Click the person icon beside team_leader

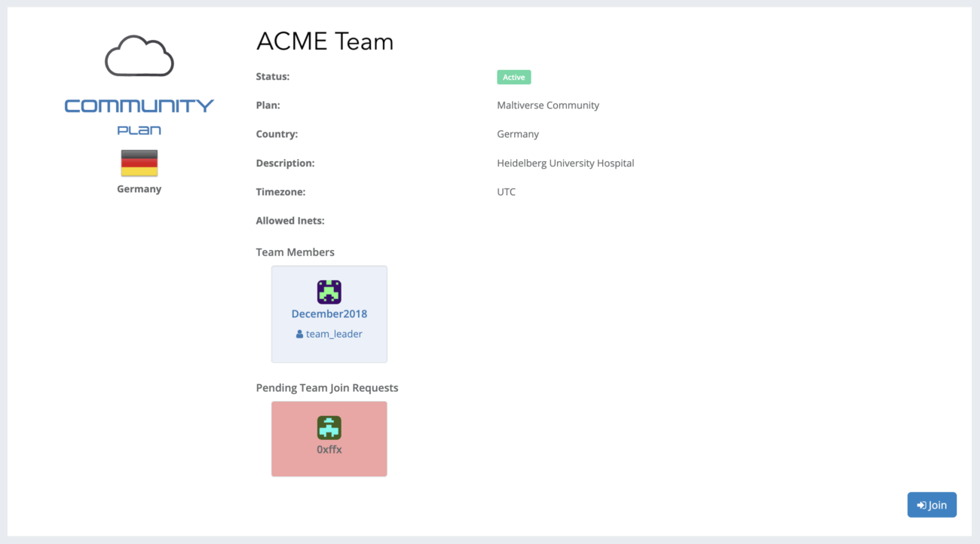(299, 334)
